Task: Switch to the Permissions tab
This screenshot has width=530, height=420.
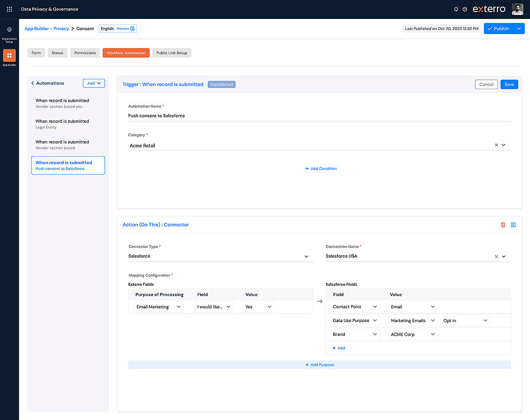Action: [x=85, y=53]
